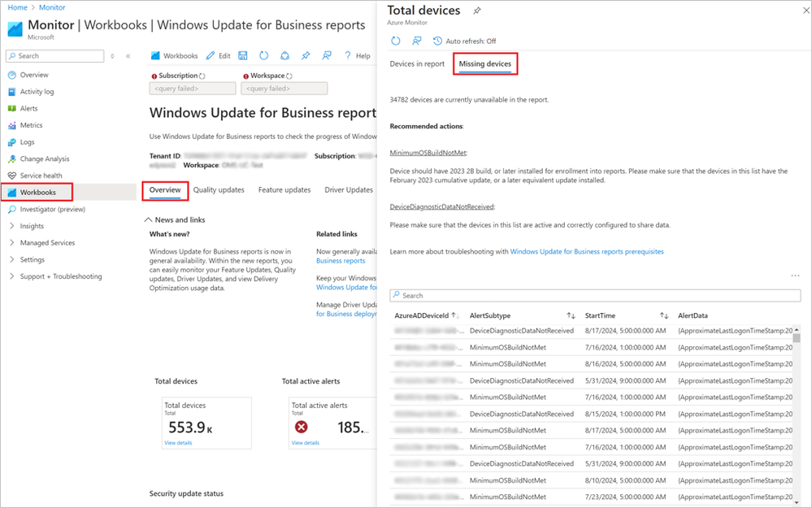Open the Business reports related link
This screenshot has height=508, width=812.
tap(341, 261)
